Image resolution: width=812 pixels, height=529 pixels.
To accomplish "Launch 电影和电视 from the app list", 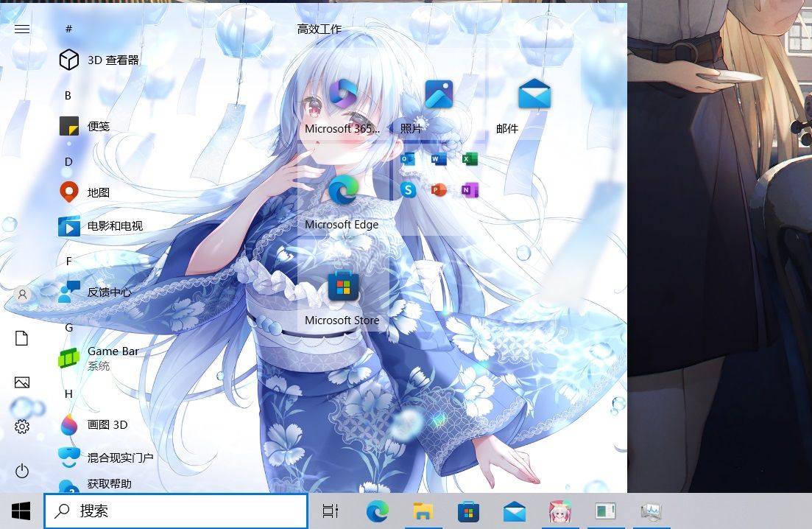I will pyautogui.click(x=100, y=226).
